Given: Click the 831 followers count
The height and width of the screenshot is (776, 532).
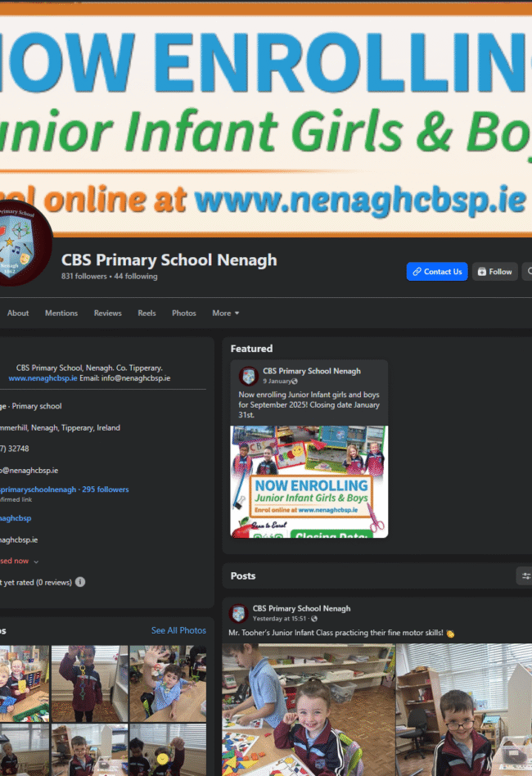Looking at the screenshot, I should click(x=83, y=276).
